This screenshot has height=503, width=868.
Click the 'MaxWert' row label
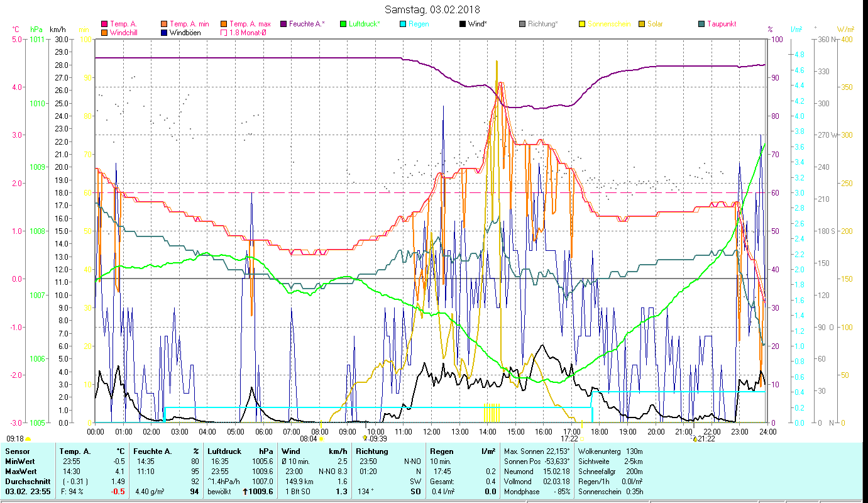(20, 472)
